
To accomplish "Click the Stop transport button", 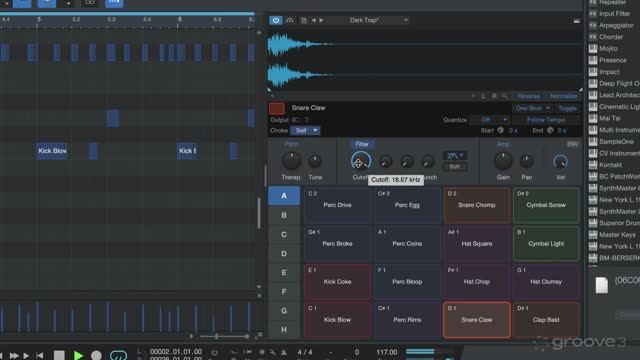I will pos(59,355).
